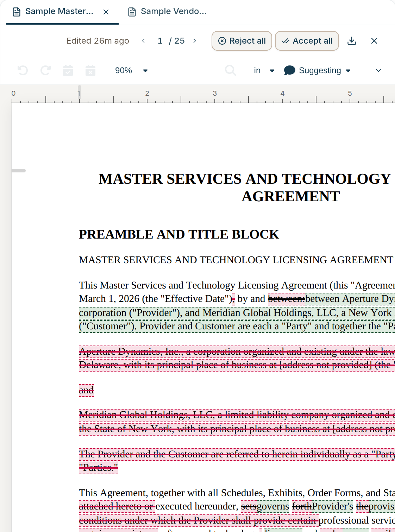
Task: Click the document icon on Sample Master tab
Action: point(17,12)
